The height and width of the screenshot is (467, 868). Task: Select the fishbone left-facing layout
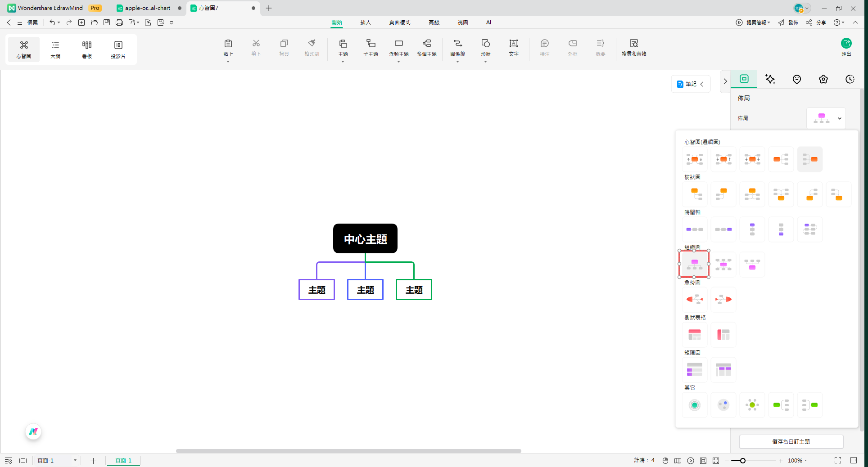point(694,299)
